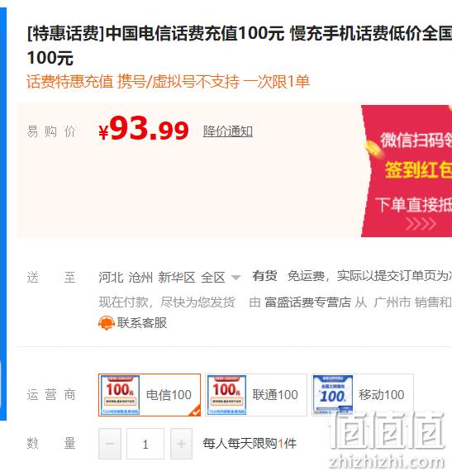Increase quantity with the plus button
This screenshot has width=452, height=476.
pos(181,444)
